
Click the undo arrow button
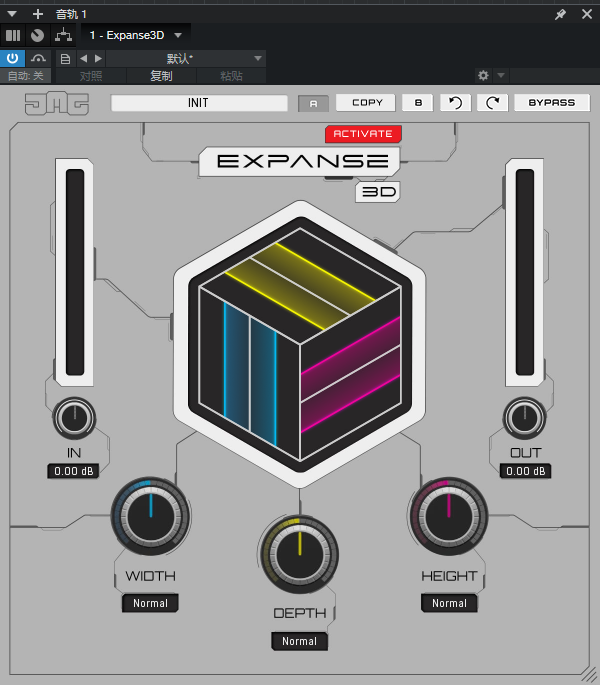click(455, 103)
